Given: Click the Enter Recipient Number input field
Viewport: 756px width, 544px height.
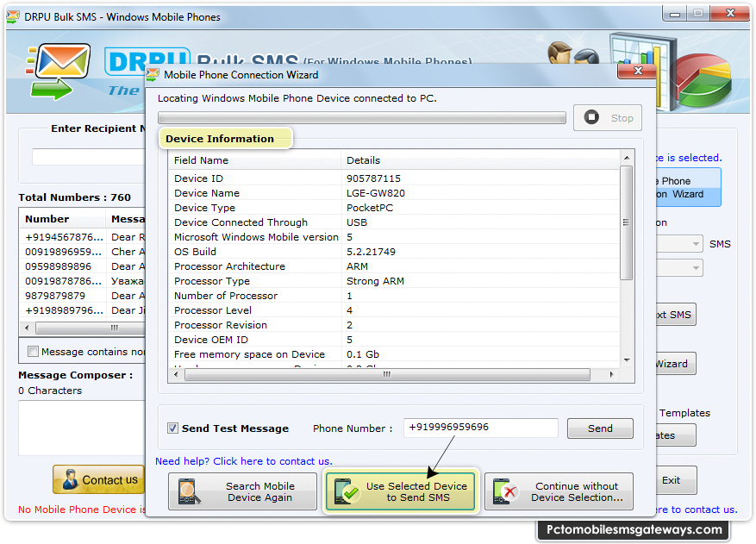Looking at the screenshot, I should pyautogui.click(x=88, y=157).
